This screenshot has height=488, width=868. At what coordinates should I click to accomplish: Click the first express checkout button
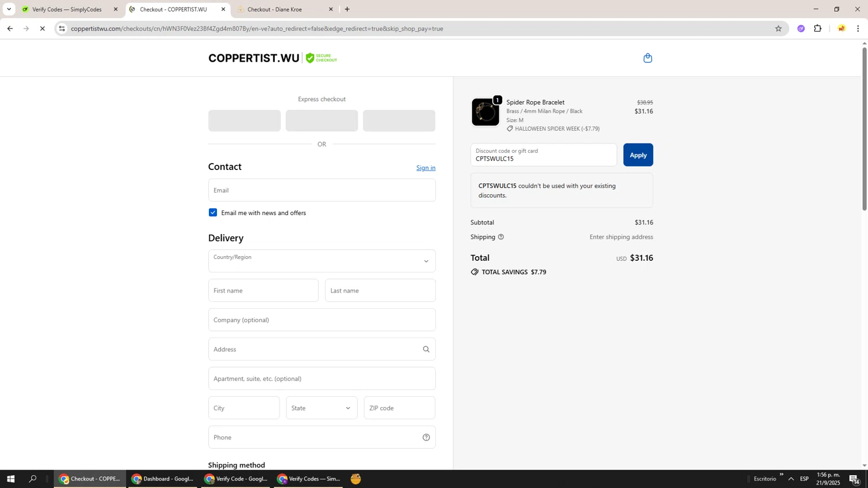point(244,121)
